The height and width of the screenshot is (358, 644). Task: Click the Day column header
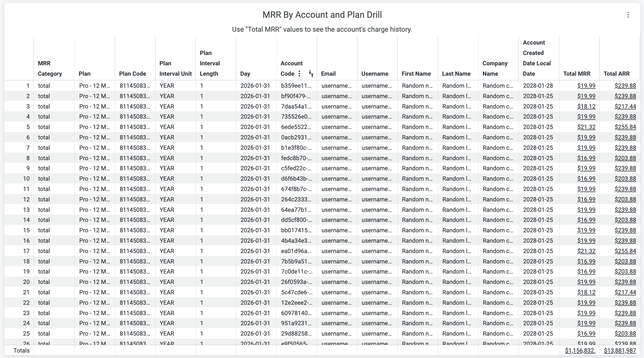(x=245, y=74)
